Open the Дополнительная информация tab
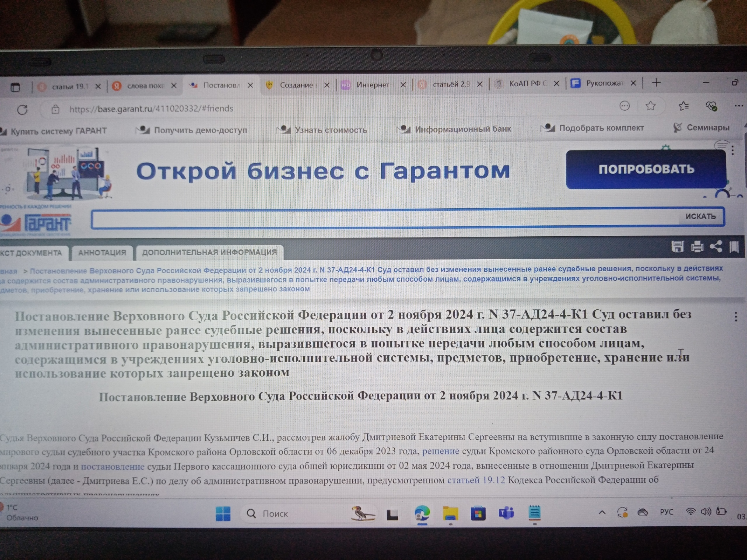The width and height of the screenshot is (747, 560). pos(209,252)
